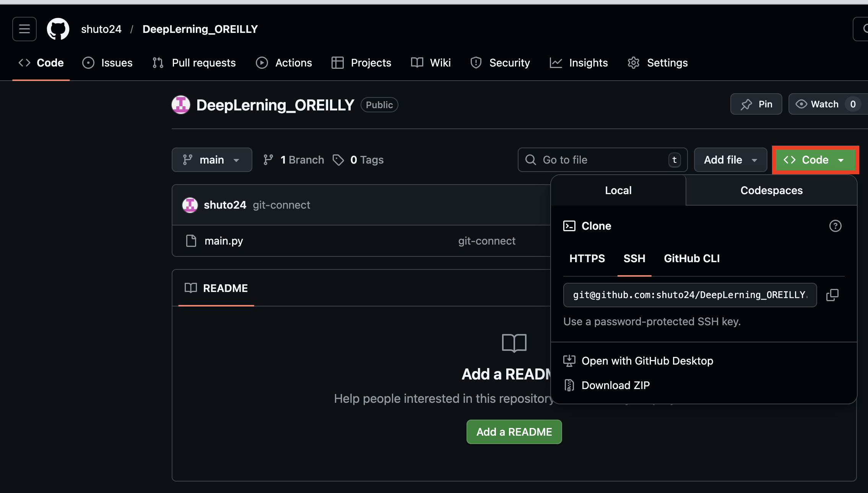868x493 pixels.
Task: Switch clone protocol to HTTPS
Action: [587, 258]
